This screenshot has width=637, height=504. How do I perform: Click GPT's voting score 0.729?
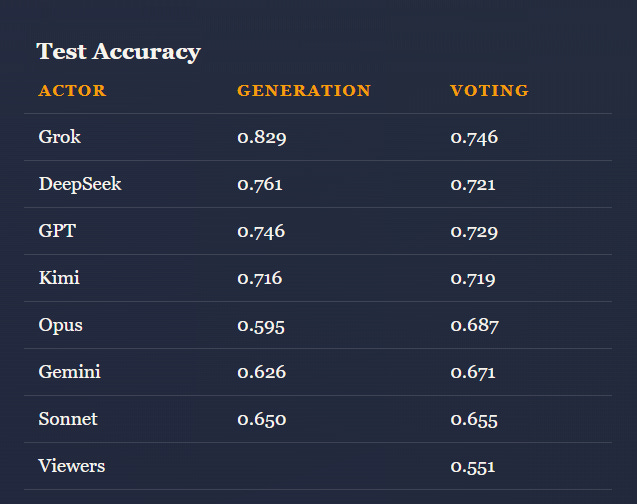point(474,231)
